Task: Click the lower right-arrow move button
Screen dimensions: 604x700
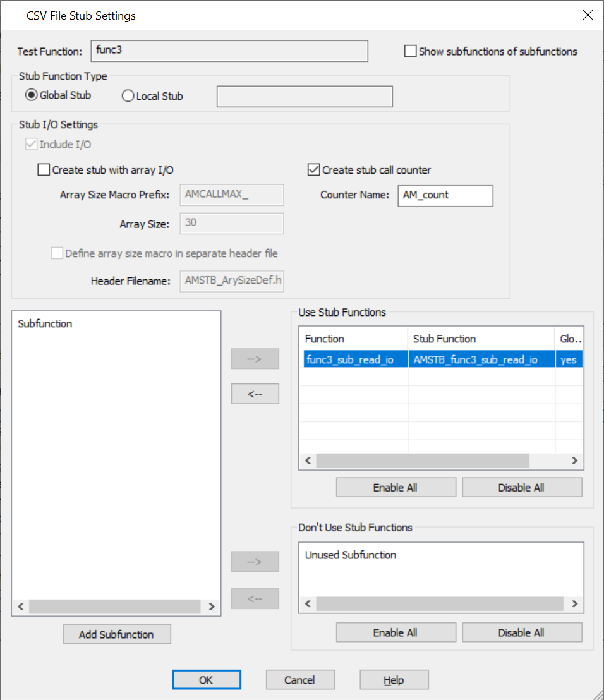Action: (255, 562)
